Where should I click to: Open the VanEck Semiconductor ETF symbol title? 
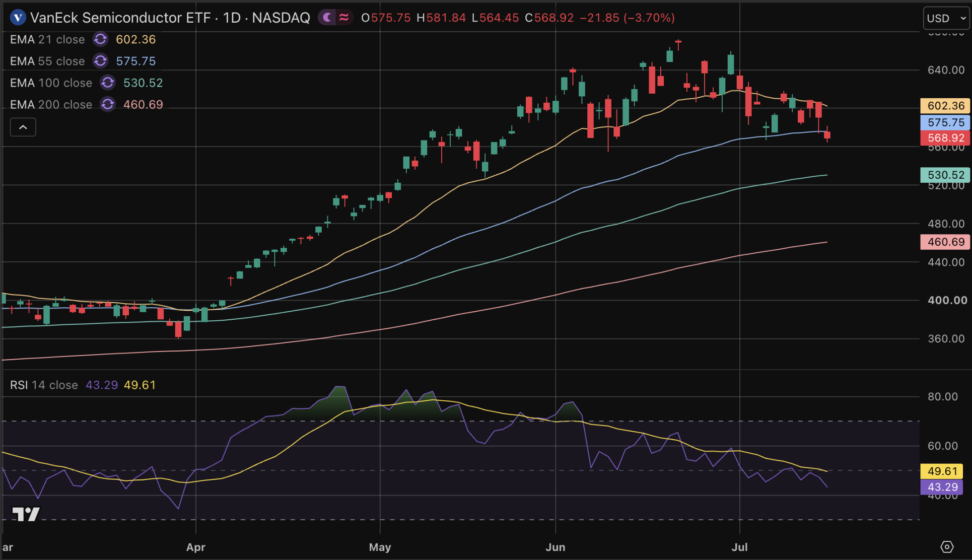(170, 18)
